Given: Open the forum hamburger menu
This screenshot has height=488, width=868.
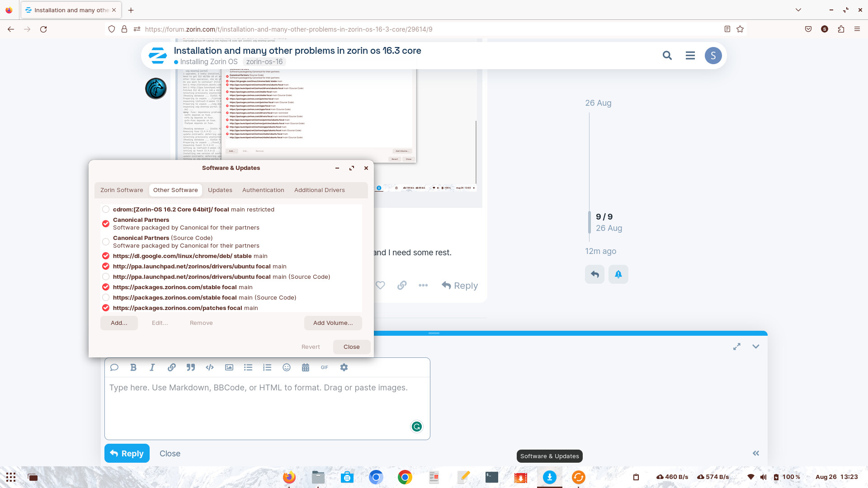Looking at the screenshot, I should point(690,56).
